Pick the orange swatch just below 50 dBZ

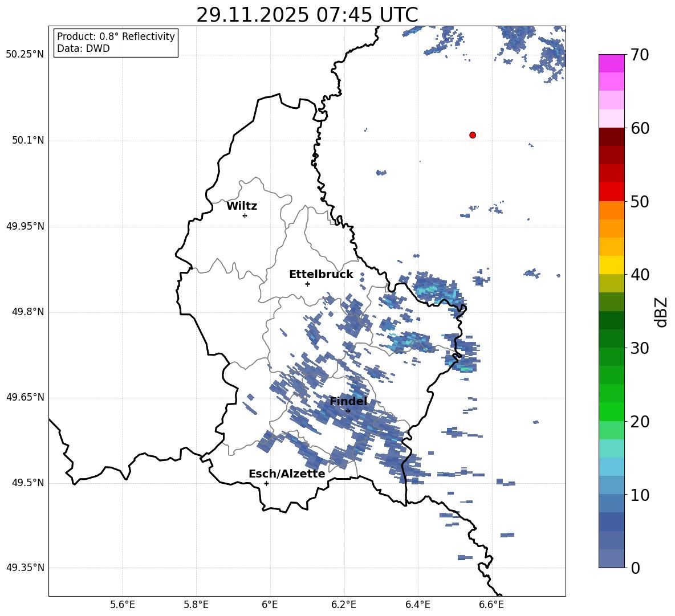pyautogui.click(x=611, y=210)
